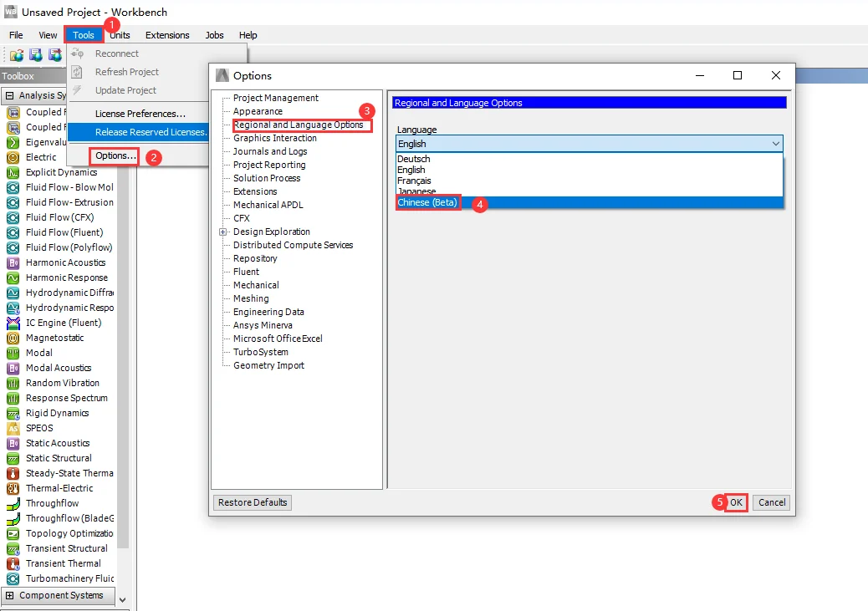Image resolution: width=868 pixels, height=611 pixels.
Task: Click the Static Structural icon
Action: click(x=13, y=458)
